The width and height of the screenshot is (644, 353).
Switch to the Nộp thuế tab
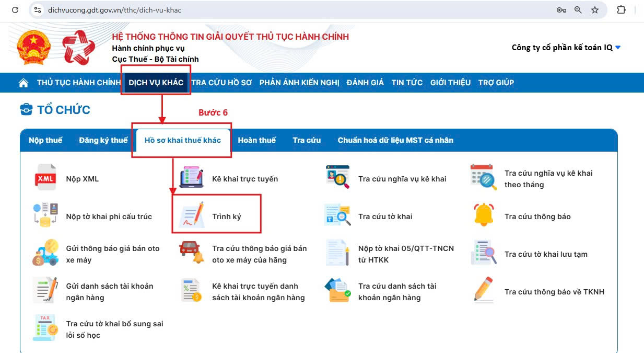[45, 140]
